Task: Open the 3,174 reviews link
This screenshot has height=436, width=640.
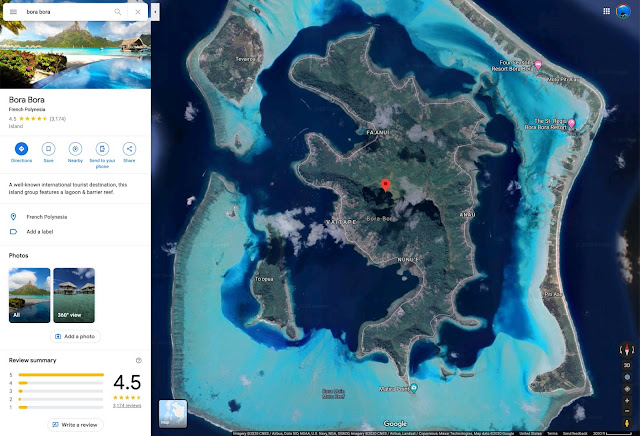Action: 127,405
